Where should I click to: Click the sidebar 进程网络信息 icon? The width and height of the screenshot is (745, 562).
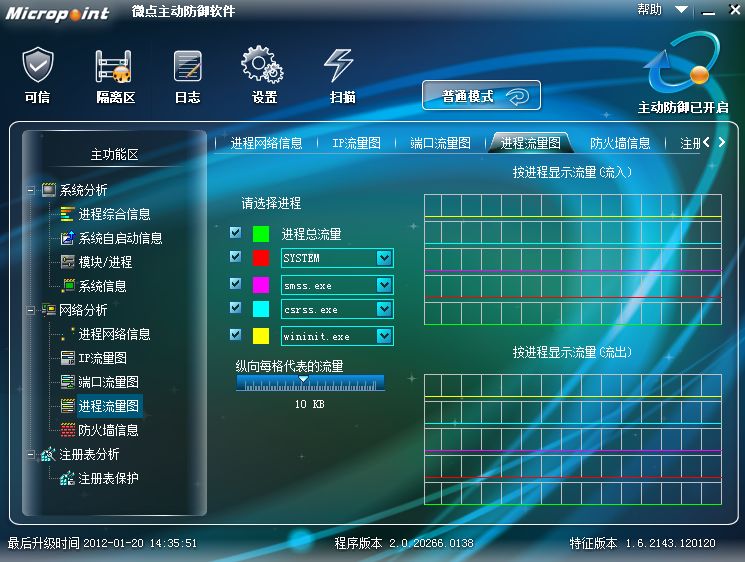pos(67,333)
